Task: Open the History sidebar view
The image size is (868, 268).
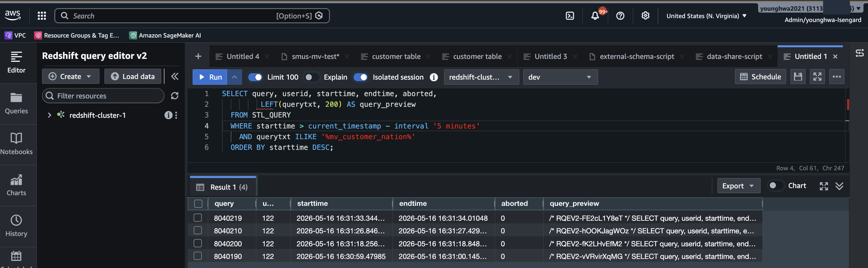Action: click(16, 226)
